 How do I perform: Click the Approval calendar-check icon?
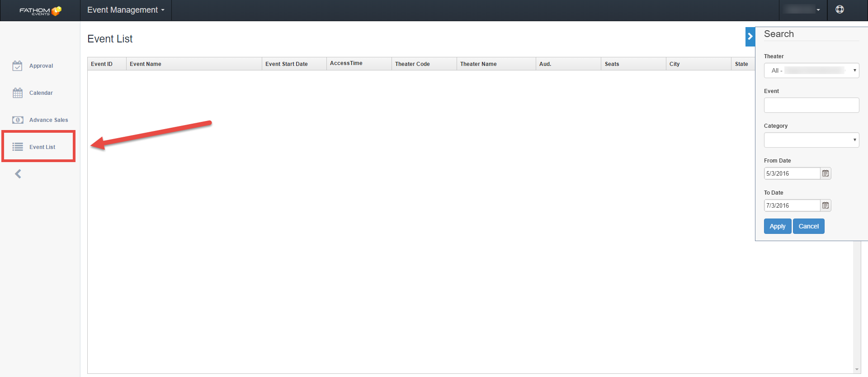point(17,66)
